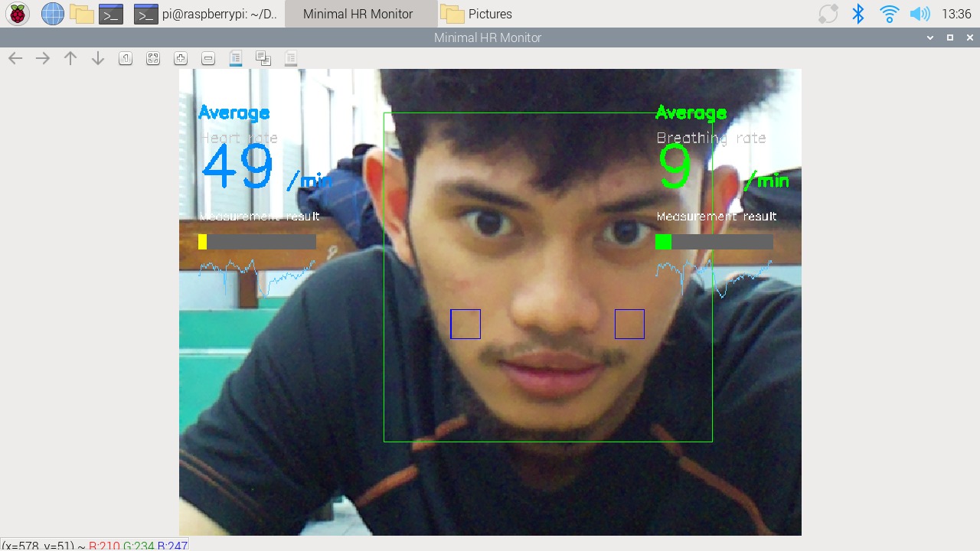Launch the web browser globe icon
This screenshot has height=551, width=980.
(x=52, y=14)
